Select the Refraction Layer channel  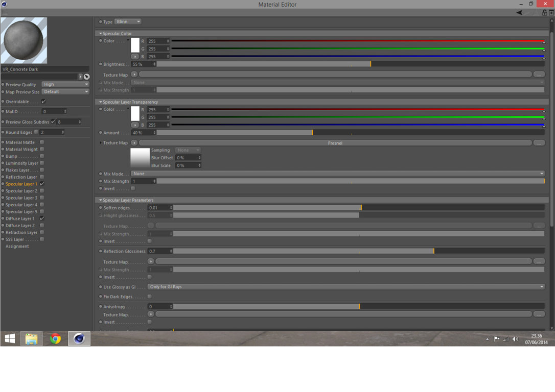(21, 232)
